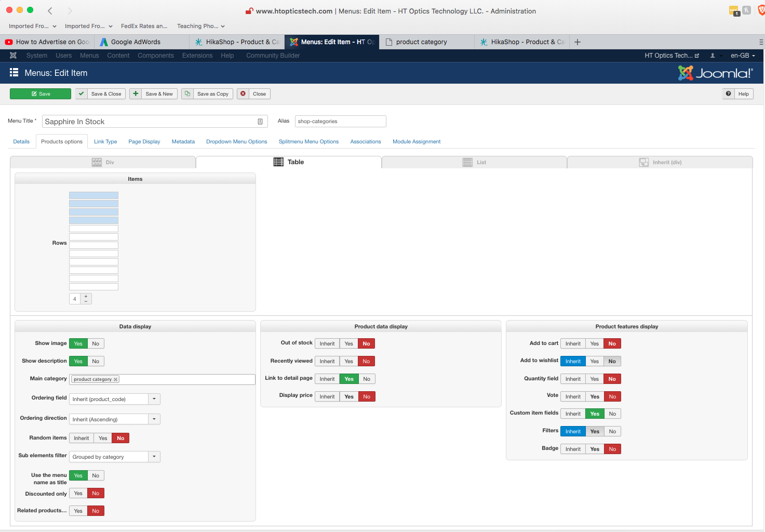
Task: Click the Help question mark icon
Action: click(x=729, y=94)
